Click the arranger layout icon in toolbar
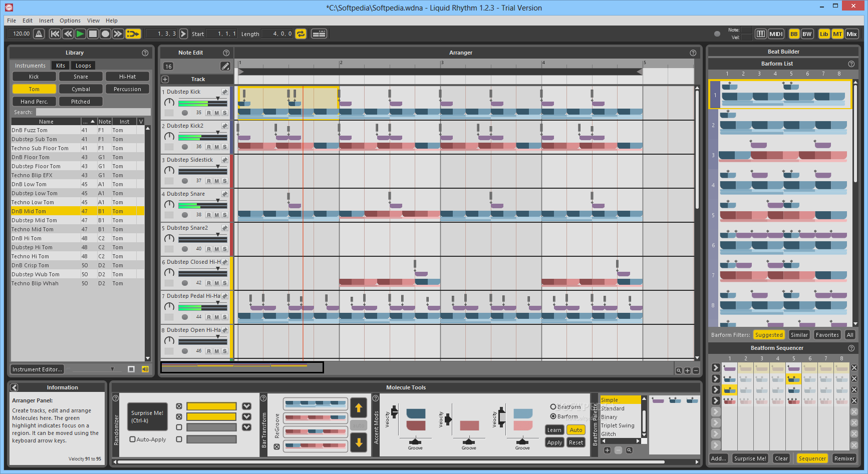 (x=319, y=34)
